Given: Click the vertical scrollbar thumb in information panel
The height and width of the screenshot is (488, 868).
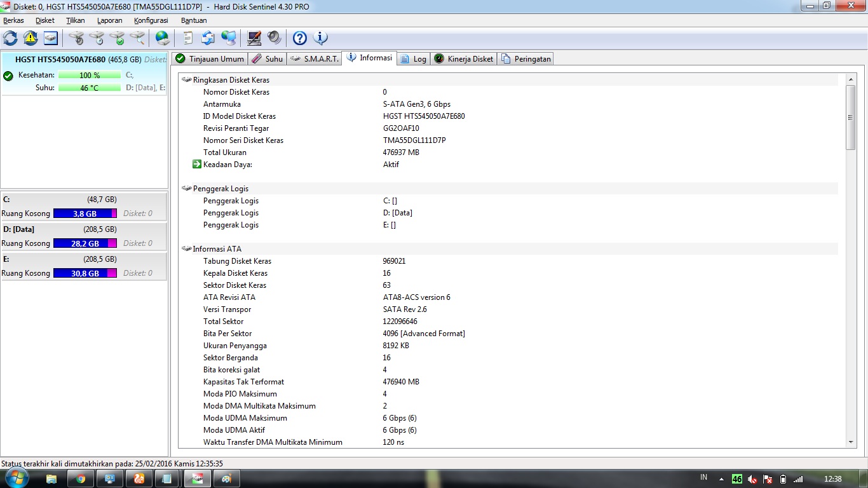Looking at the screenshot, I should pyautogui.click(x=850, y=118).
